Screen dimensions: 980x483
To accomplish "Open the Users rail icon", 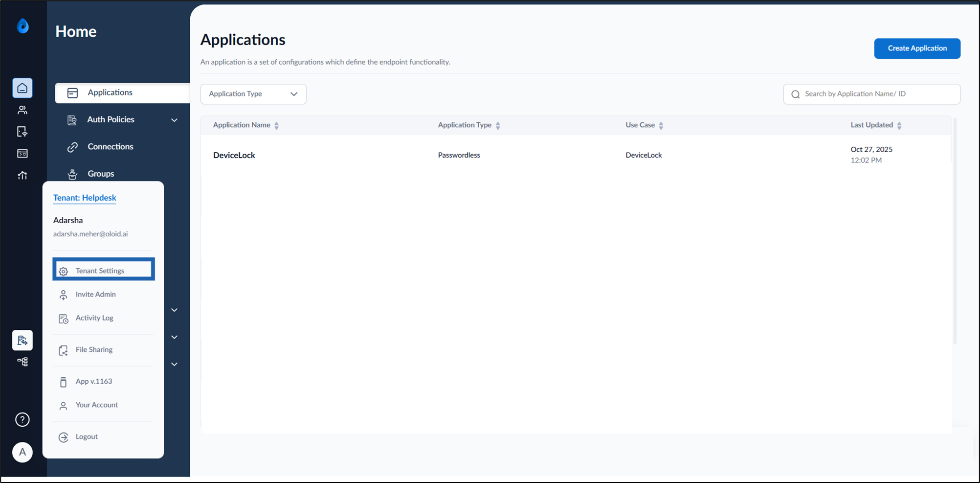I will (22, 110).
